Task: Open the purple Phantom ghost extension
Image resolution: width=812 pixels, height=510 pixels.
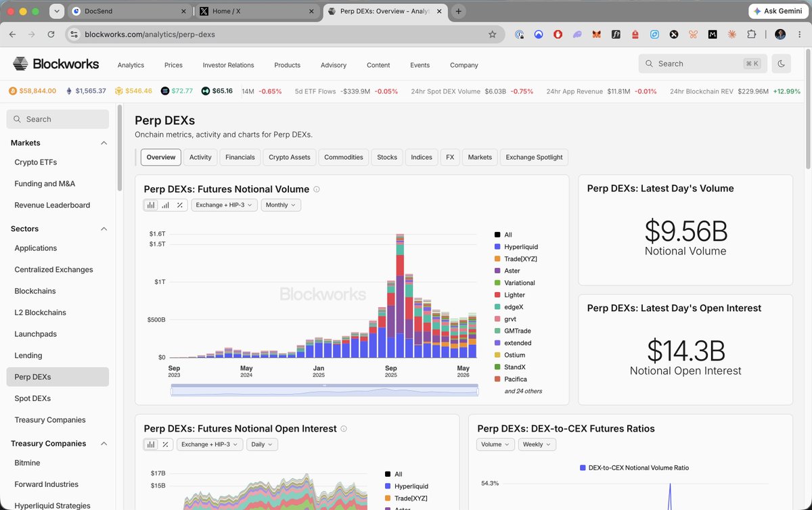Action: click(577, 34)
